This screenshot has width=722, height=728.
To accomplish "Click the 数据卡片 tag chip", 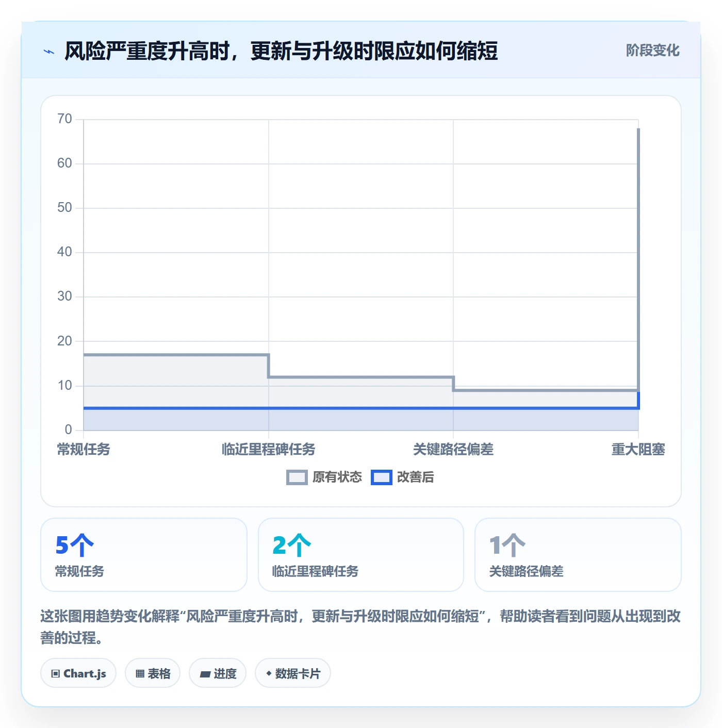I will coord(293,673).
